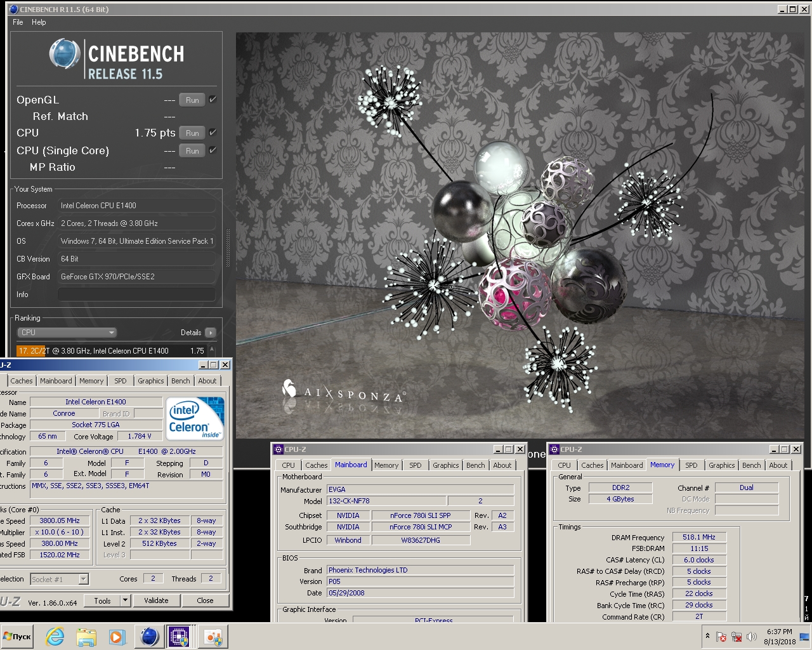This screenshot has height=650, width=812.
Task: Open CPU tab in Mainboard CPU-Z window
Action: point(289,465)
